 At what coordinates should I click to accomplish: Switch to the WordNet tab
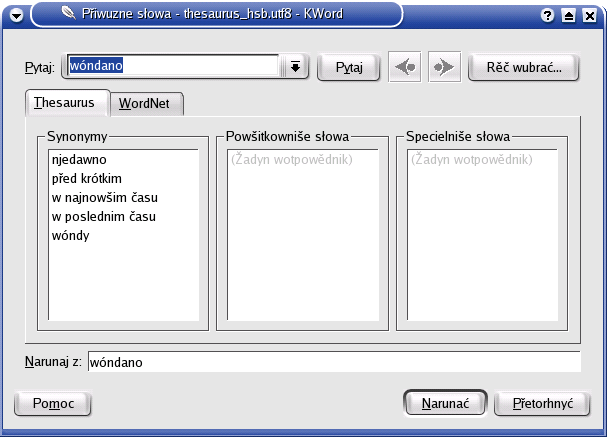click(146, 103)
